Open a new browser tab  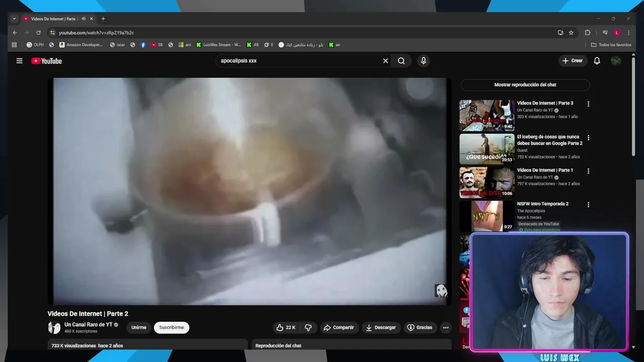click(103, 19)
